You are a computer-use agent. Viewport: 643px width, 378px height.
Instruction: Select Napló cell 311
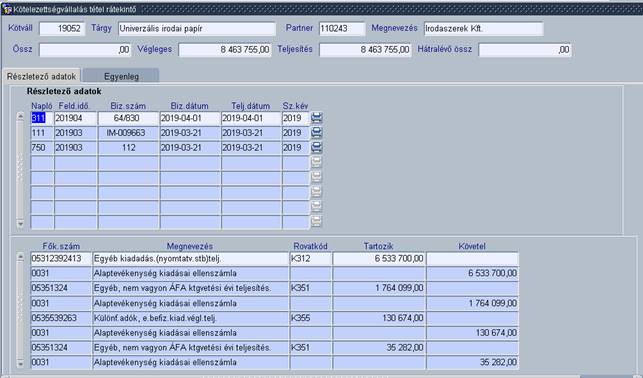point(42,118)
